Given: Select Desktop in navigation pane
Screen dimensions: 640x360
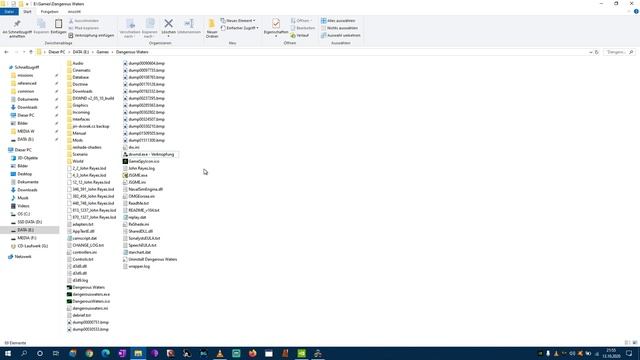Looking at the screenshot, I should coord(24,174).
